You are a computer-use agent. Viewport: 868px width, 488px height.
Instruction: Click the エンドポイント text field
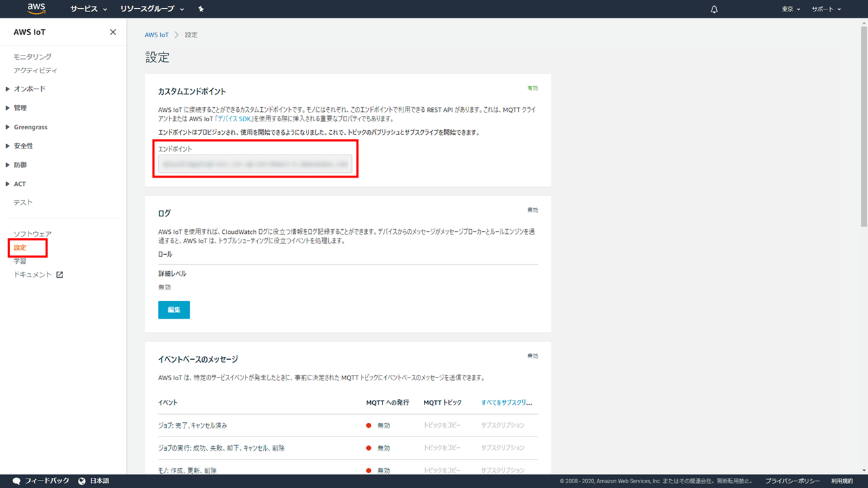(x=255, y=164)
